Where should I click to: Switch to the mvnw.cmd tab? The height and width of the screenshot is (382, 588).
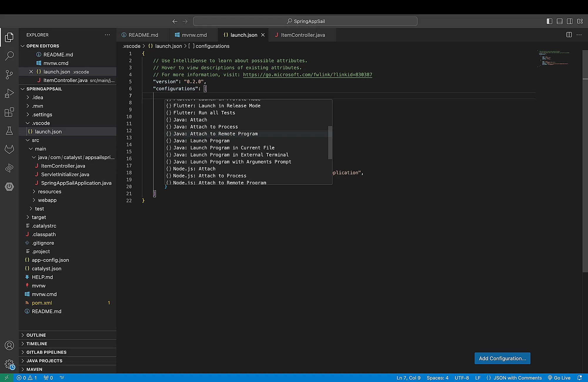click(194, 35)
